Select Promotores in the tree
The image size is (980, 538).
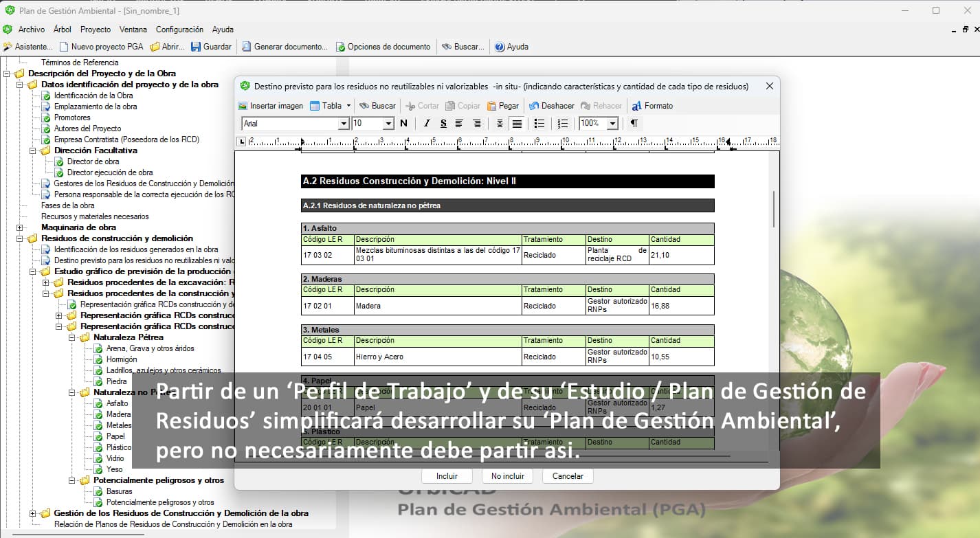[x=72, y=117]
